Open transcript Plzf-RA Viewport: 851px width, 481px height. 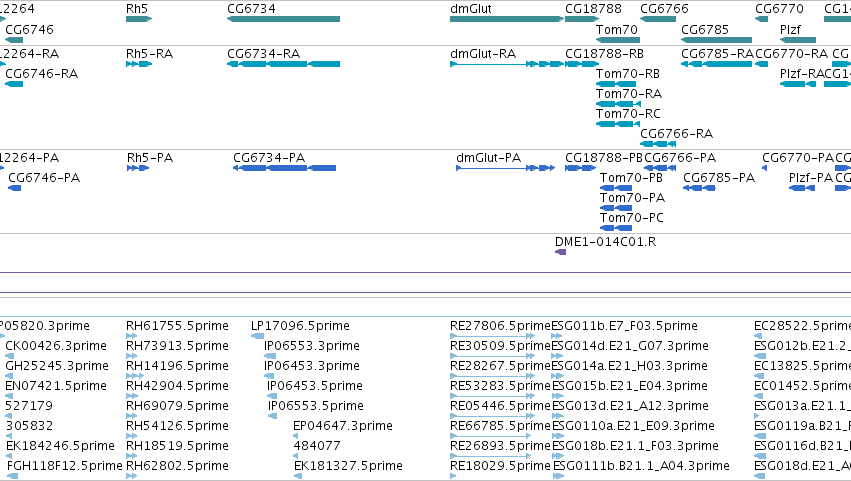point(798,84)
